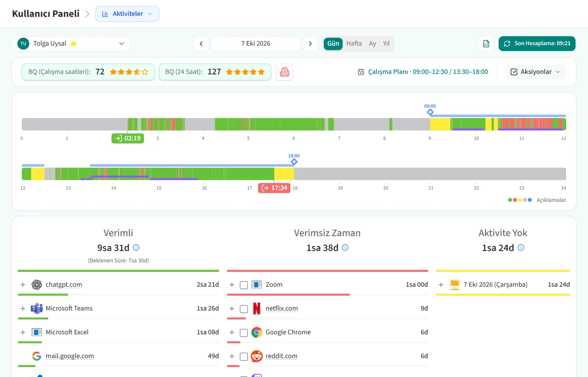588x377 pixels.
Task: Switch to the Hafta view
Action: (354, 44)
